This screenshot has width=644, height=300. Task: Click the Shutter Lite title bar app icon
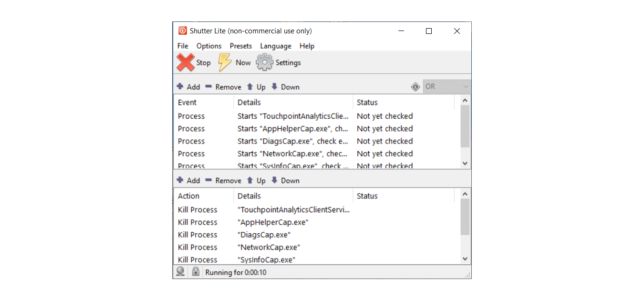182,31
